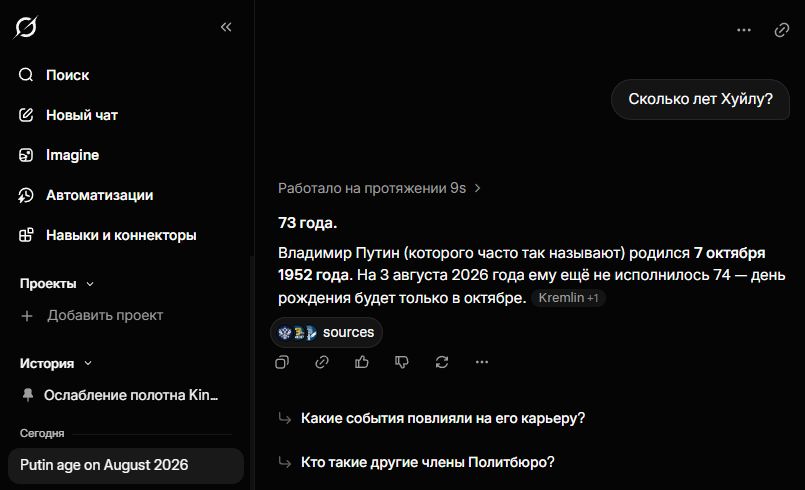The width and height of the screenshot is (805, 490).
Task: Click the link icon below the response
Action: tap(322, 362)
